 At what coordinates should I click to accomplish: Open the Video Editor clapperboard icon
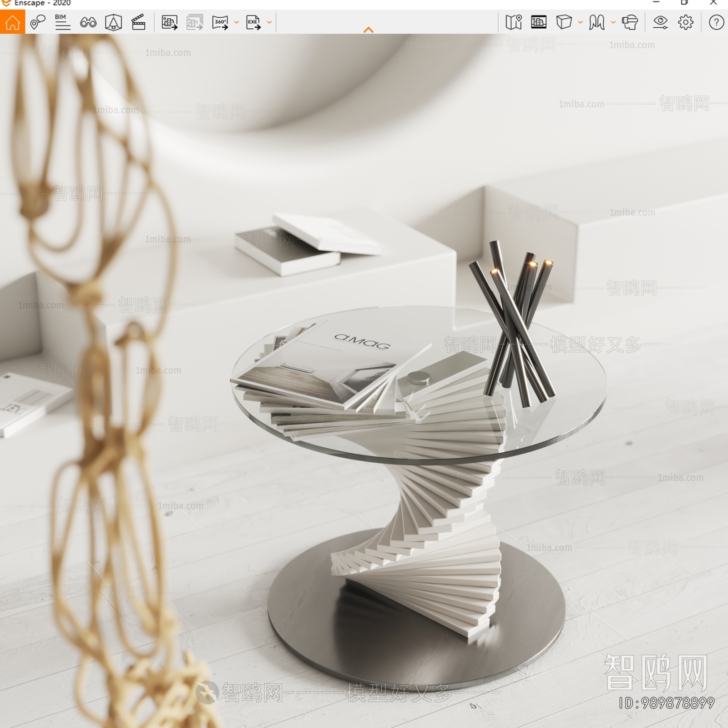click(138, 22)
